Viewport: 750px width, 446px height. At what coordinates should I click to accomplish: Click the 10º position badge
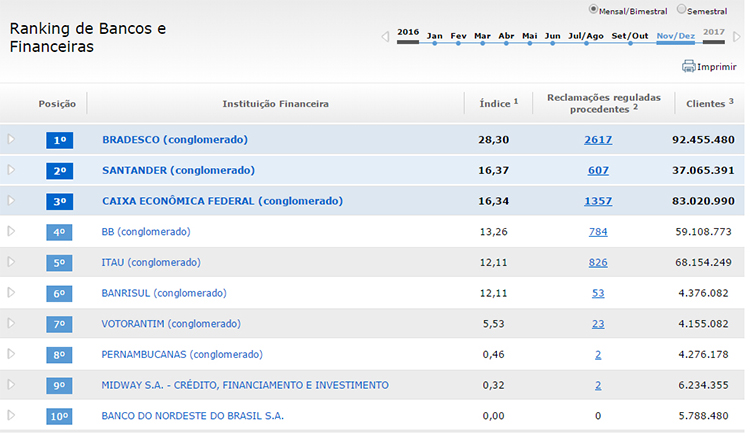point(59,416)
